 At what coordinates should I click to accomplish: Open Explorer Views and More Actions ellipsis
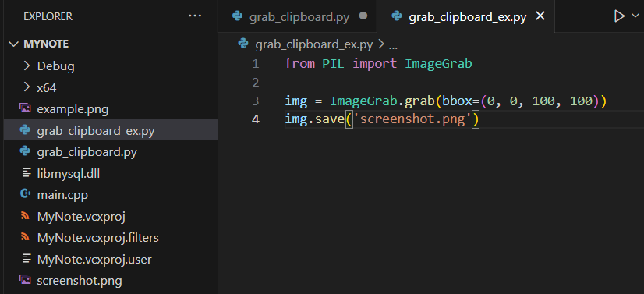coord(195,16)
